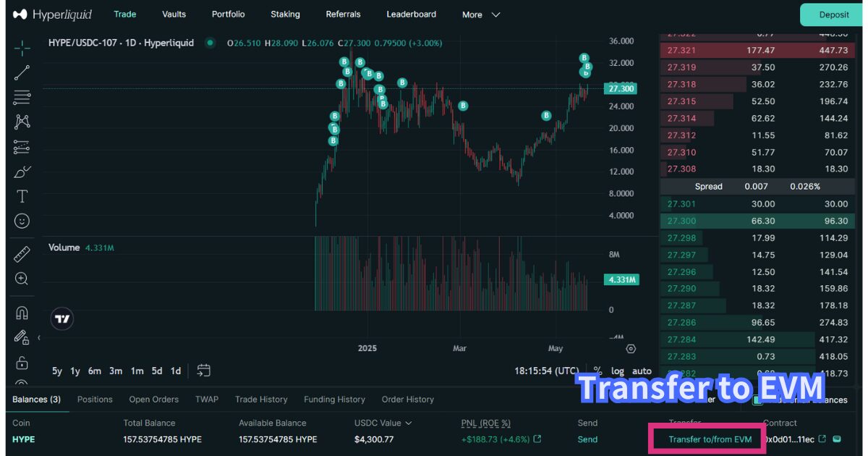Switch to the Balances (3) tab
The width and height of the screenshot is (868, 456).
(37, 400)
